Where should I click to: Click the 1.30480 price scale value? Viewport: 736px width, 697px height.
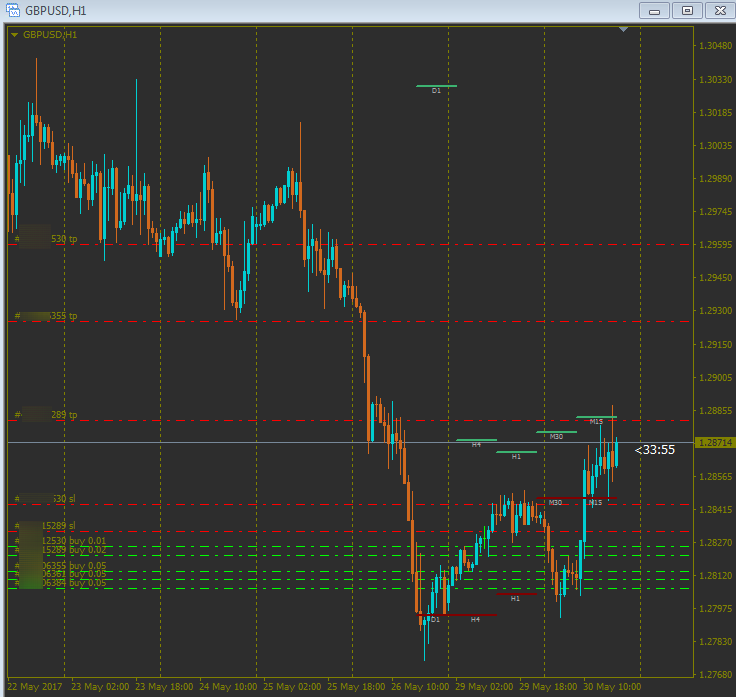tap(715, 46)
